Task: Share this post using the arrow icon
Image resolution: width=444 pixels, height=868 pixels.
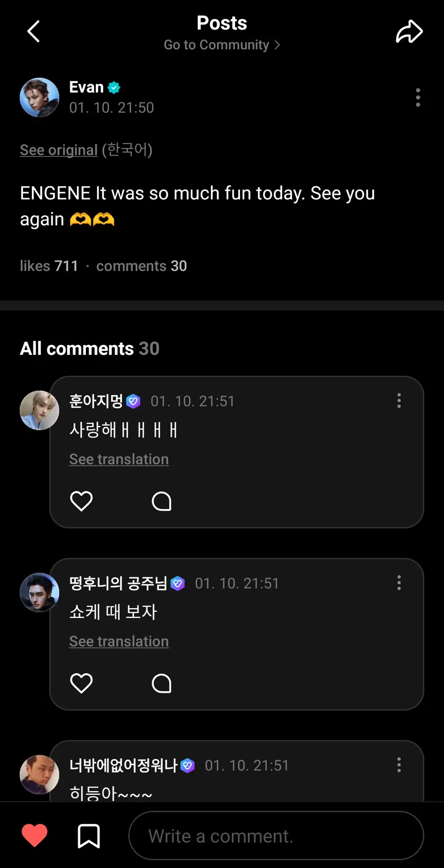Action: click(x=409, y=32)
